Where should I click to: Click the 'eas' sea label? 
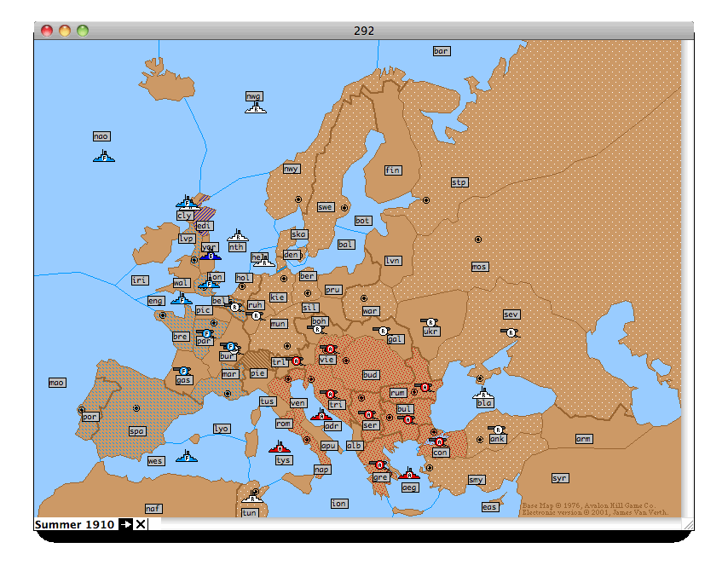(x=490, y=507)
